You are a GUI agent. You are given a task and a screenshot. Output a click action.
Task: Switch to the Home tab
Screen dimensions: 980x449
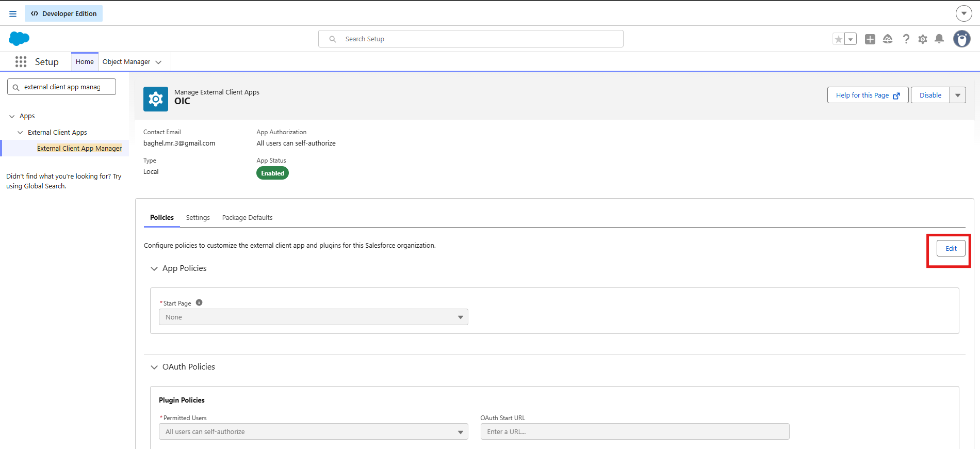click(x=85, y=61)
